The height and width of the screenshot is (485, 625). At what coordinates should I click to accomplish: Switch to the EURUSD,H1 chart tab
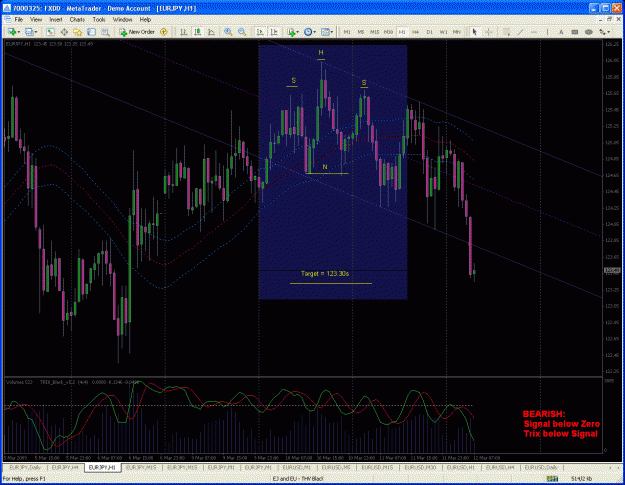pyautogui.click(x=460, y=467)
